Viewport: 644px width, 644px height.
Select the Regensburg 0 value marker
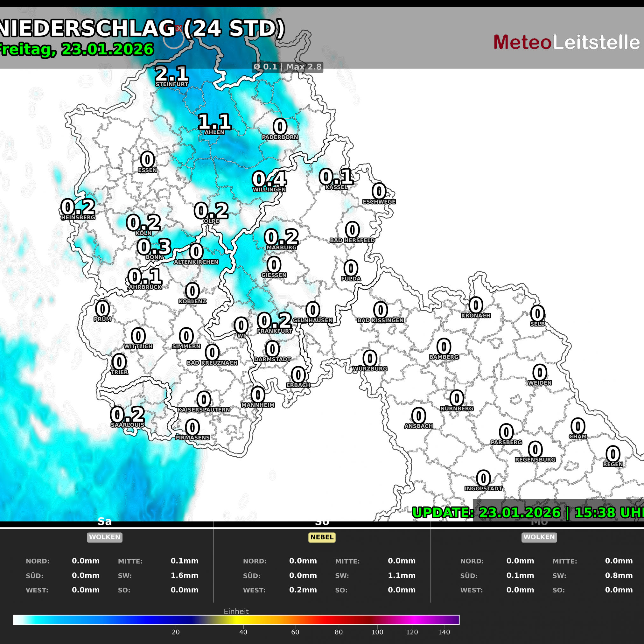point(536,449)
